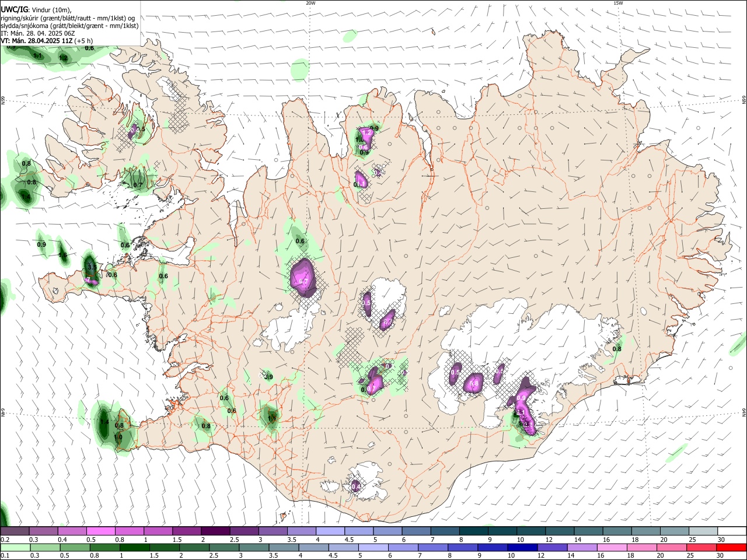747x560 pixels.
Task: Select the rain-scale swatch between 0.8 and 1
Action: 105,547
